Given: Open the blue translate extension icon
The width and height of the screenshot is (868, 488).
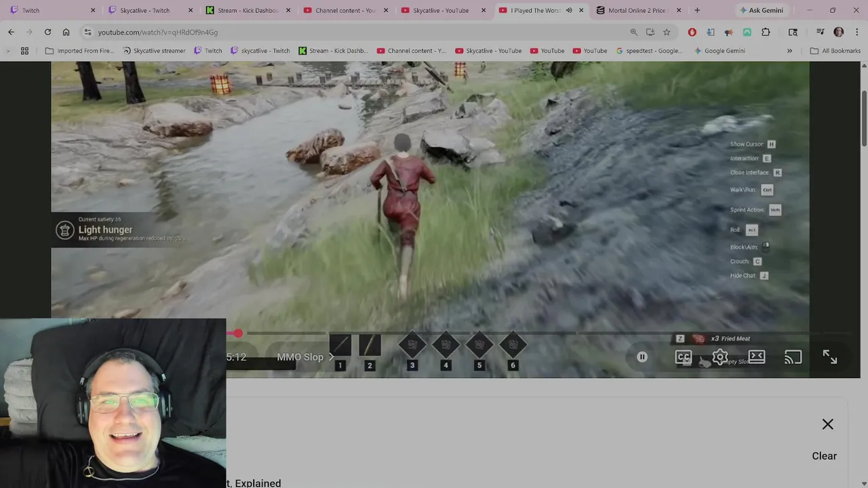Looking at the screenshot, I should point(710,32).
